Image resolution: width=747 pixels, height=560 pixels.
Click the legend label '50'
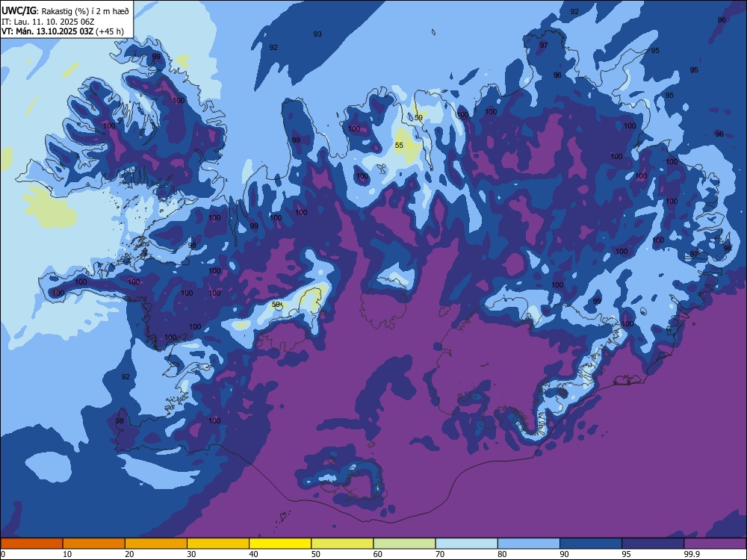(x=316, y=554)
